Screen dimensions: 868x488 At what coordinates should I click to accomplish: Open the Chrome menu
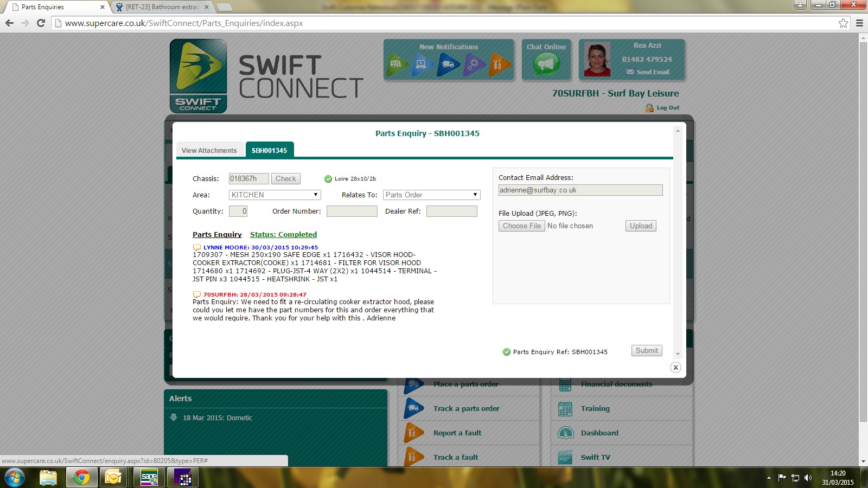coord(859,23)
